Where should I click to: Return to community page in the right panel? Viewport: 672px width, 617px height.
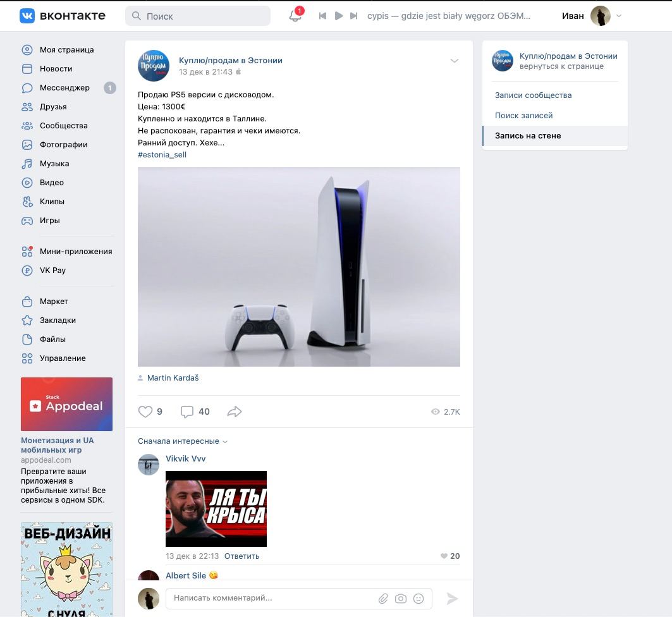(x=561, y=66)
